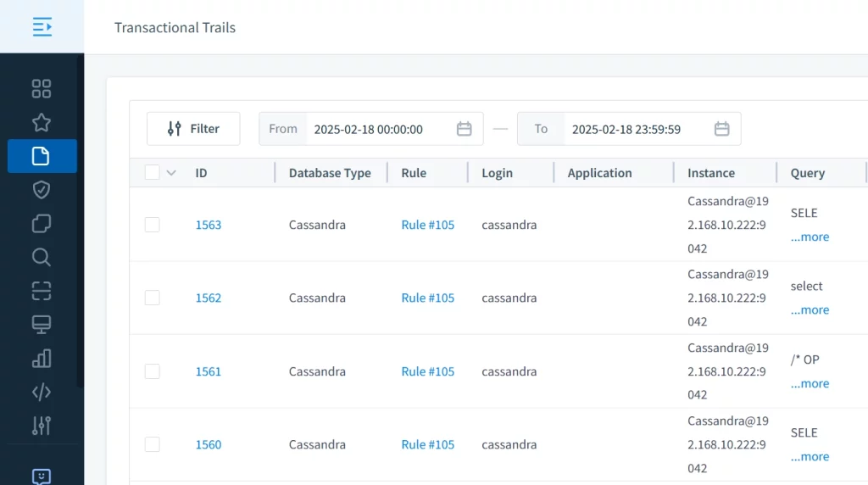Sort by the Database Type column header
The height and width of the screenshot is (485, 868).
[x=330, y=173]
